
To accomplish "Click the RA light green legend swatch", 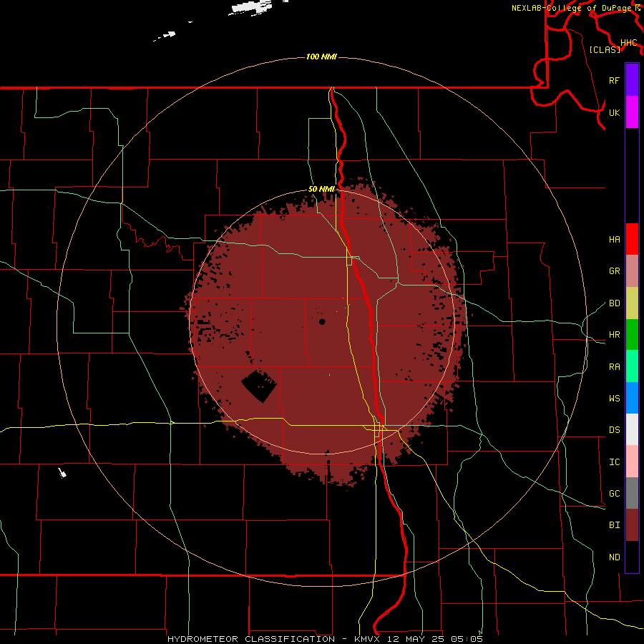I will [x=632, y=366].
